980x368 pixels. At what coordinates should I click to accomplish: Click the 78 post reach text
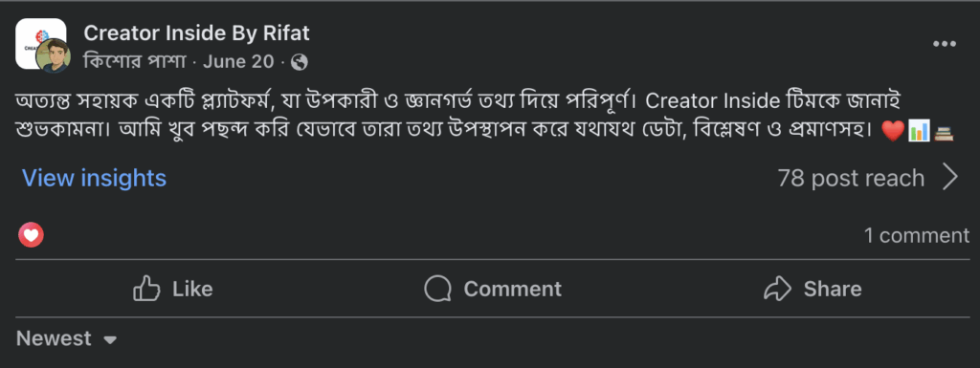pyautogui.click(x=851, y=179)
